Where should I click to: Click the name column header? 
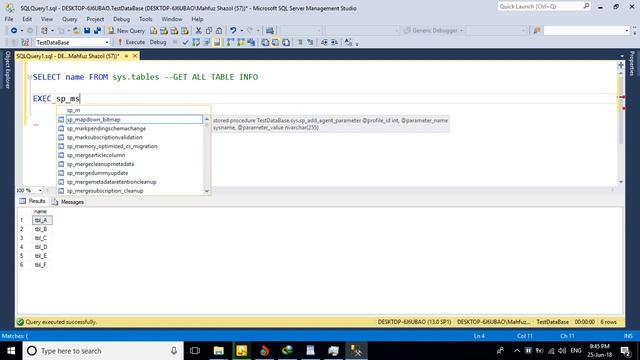pos(40,211)
